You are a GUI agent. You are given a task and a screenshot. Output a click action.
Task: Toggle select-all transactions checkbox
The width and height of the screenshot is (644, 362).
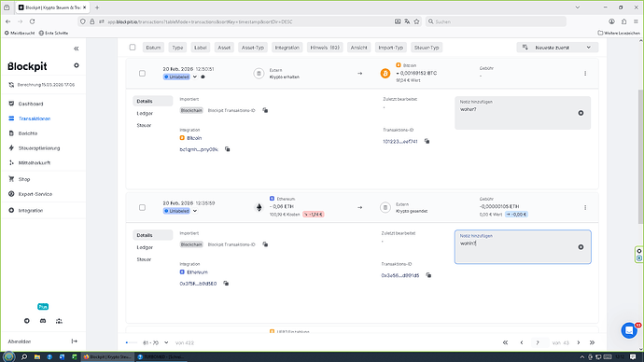[133, 48]
